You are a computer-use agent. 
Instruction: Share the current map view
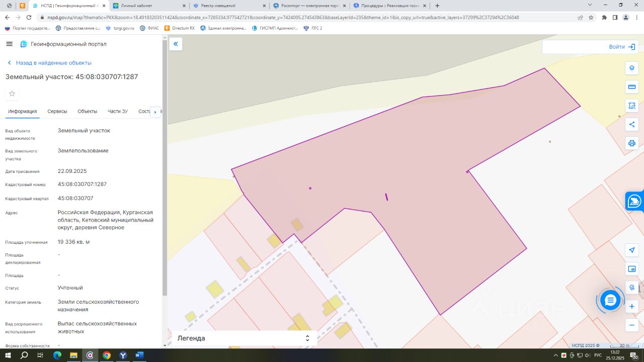pos(632,124)
